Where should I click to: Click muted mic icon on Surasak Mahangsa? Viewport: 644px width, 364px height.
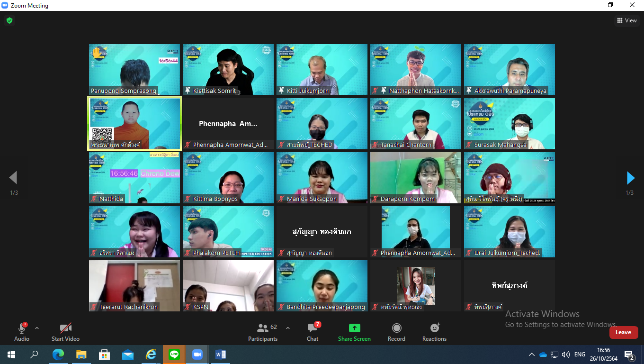[x=469, y=145]
